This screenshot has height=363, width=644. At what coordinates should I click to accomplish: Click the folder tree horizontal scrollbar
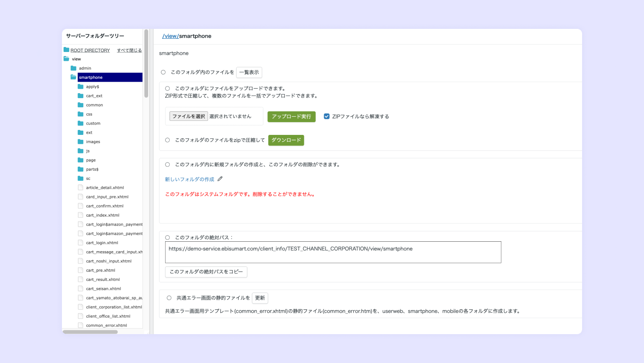pyautogui.click(x=90, y=332)
